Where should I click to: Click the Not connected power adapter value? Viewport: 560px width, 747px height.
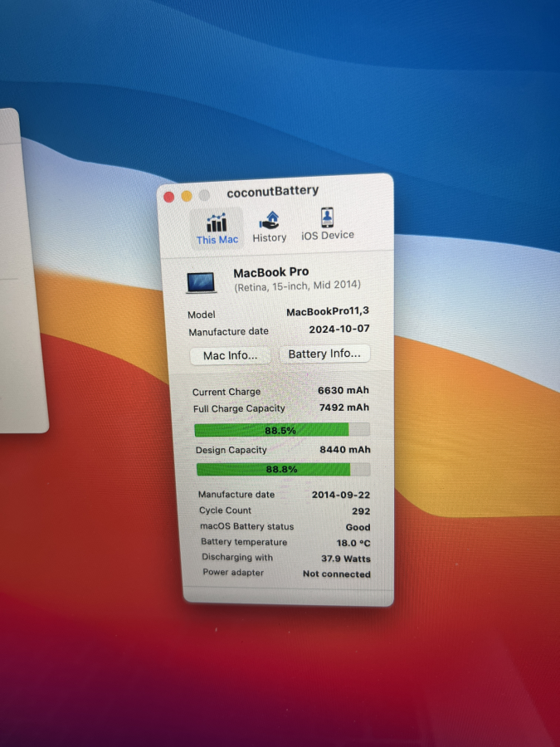tap(337, 574)
